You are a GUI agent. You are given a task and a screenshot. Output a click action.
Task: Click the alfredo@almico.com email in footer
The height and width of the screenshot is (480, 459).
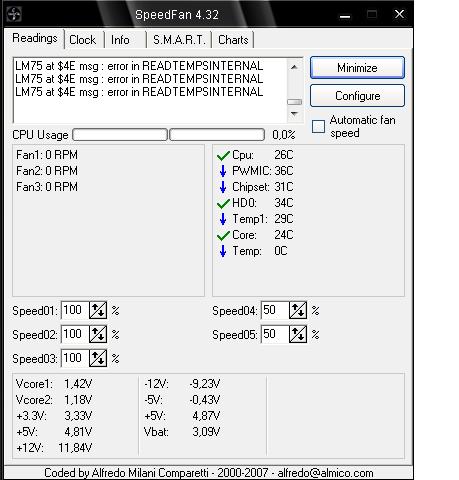(325, 473)
